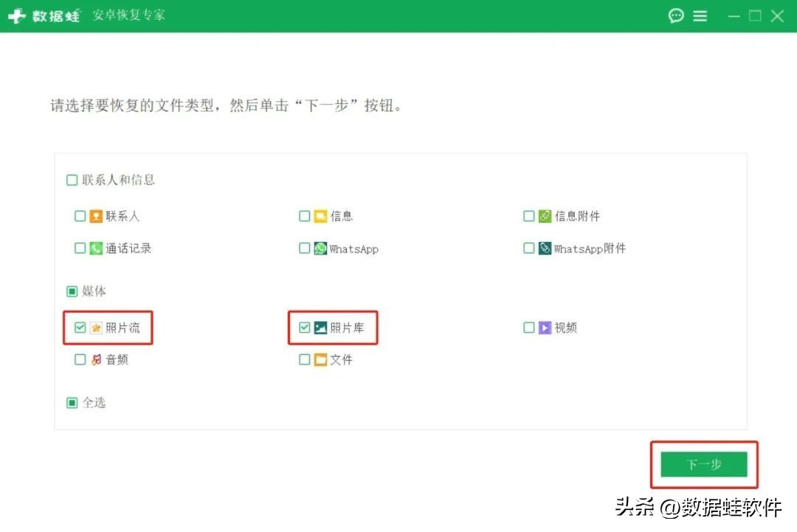The width and height of the screenshot is (797, 532).
Task: Click the 音频 music note icon
Action: pos(96,359)
